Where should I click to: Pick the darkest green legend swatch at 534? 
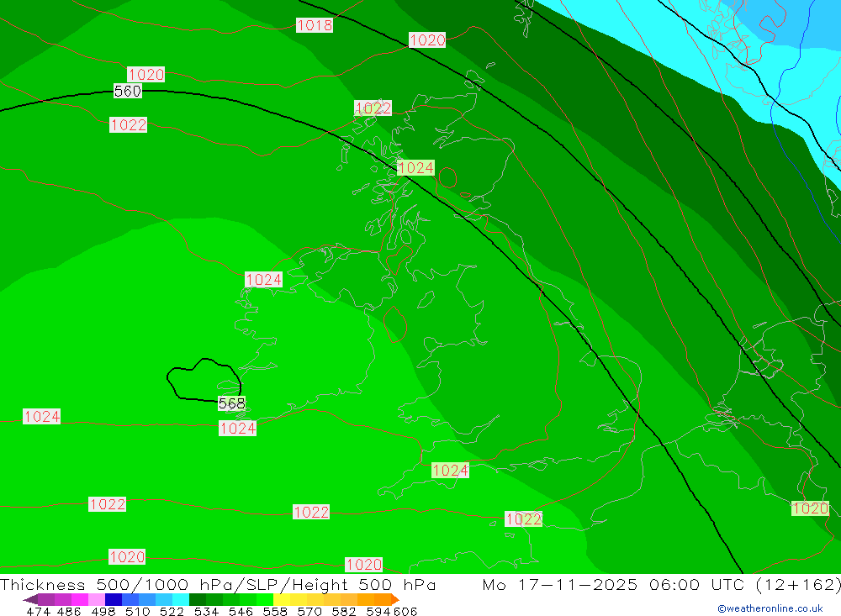click(198, 599)
